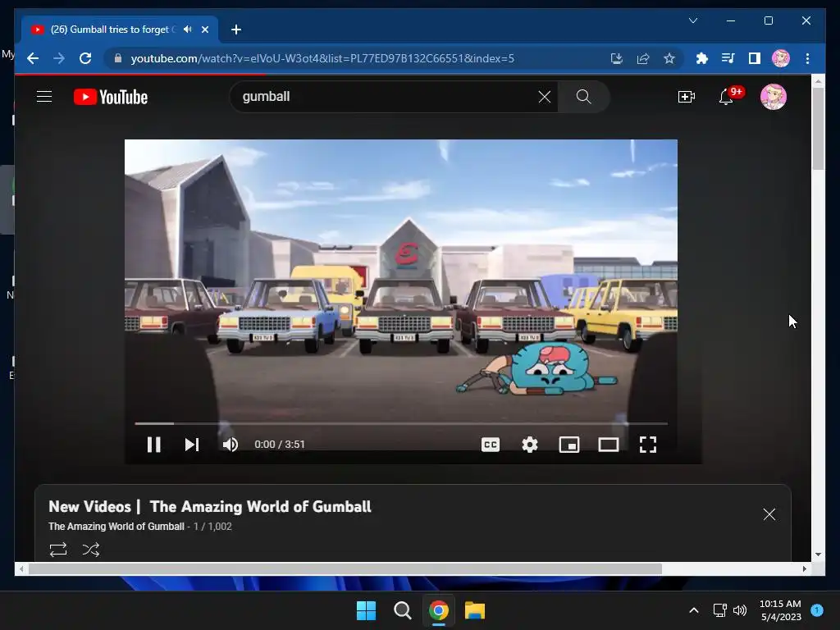
Task: Open New Videos playlist title link
Action: tap(210, 506)
